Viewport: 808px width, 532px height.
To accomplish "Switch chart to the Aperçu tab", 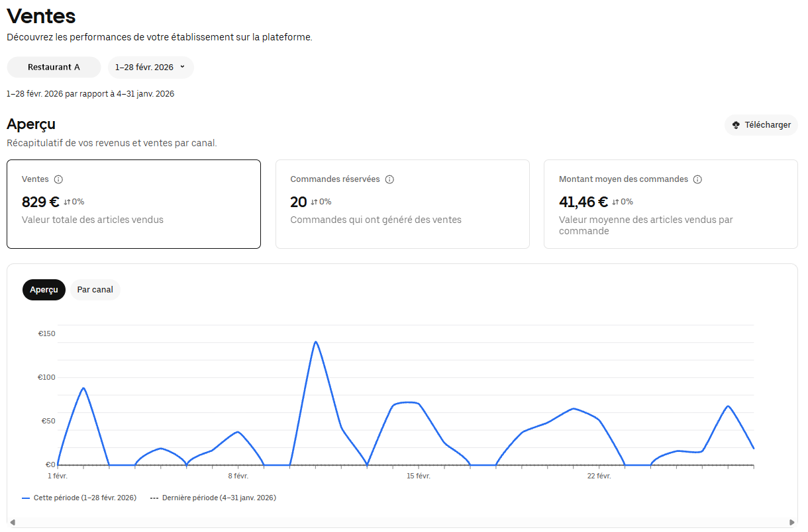I will (x=44, y=290).
